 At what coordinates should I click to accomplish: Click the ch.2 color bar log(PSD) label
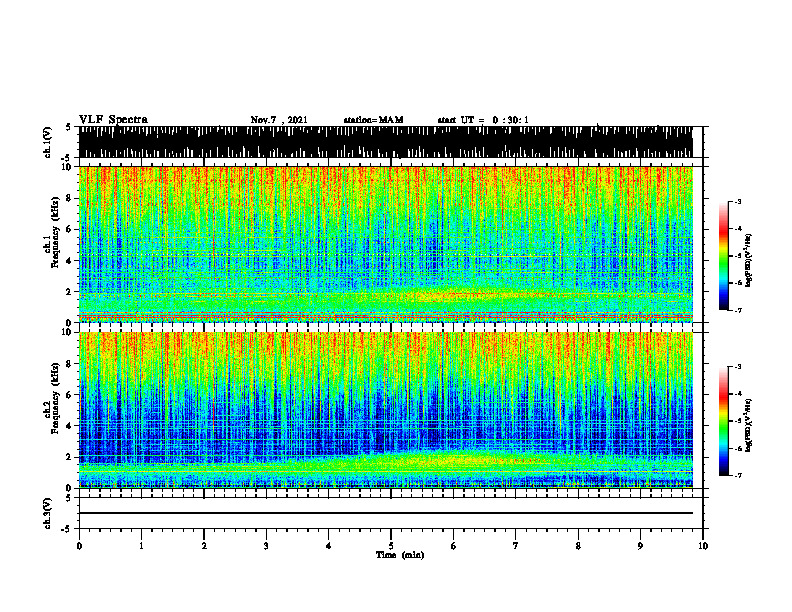(748, 425)
